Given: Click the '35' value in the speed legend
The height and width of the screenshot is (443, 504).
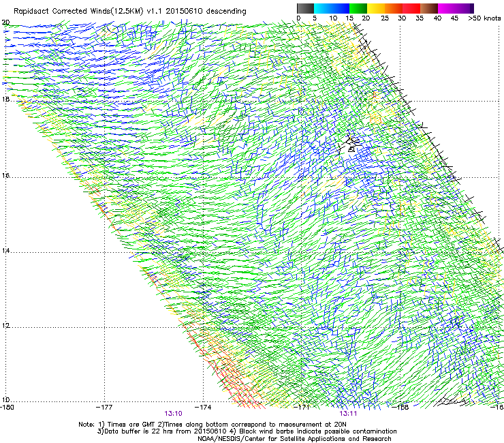Looking at the screenshot, I should coord(420,18).
